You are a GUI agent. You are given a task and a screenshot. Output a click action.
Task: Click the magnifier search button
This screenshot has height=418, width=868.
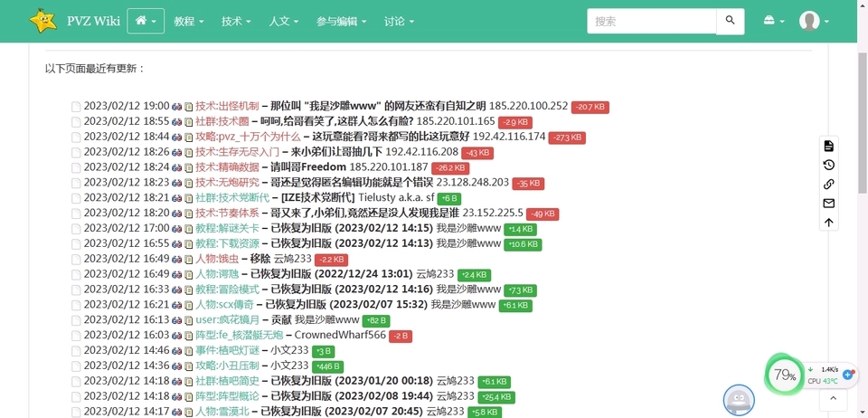pos(730,21)
